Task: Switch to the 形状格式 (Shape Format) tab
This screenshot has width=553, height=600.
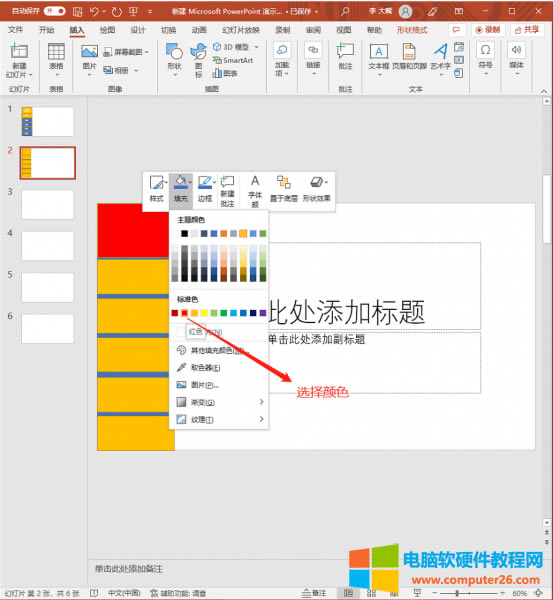Action: coord(412,30)
